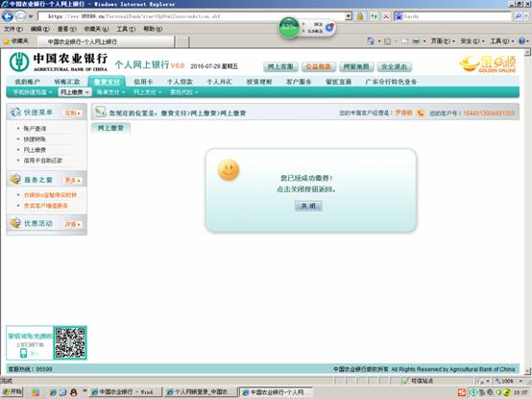532x399 pixels.
Task: Click the 详情 button beside 优惠活动
Action: pyautogui.click(x=72, y=224)
